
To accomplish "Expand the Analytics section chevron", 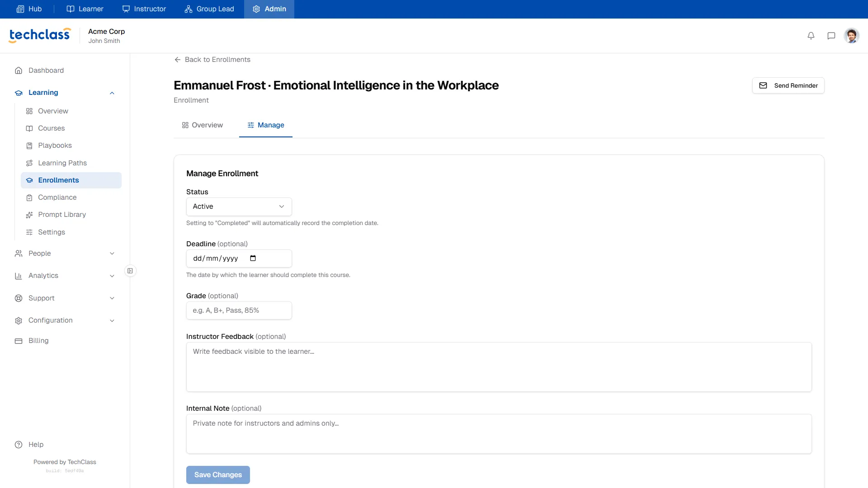I will (x=112, y=276).
